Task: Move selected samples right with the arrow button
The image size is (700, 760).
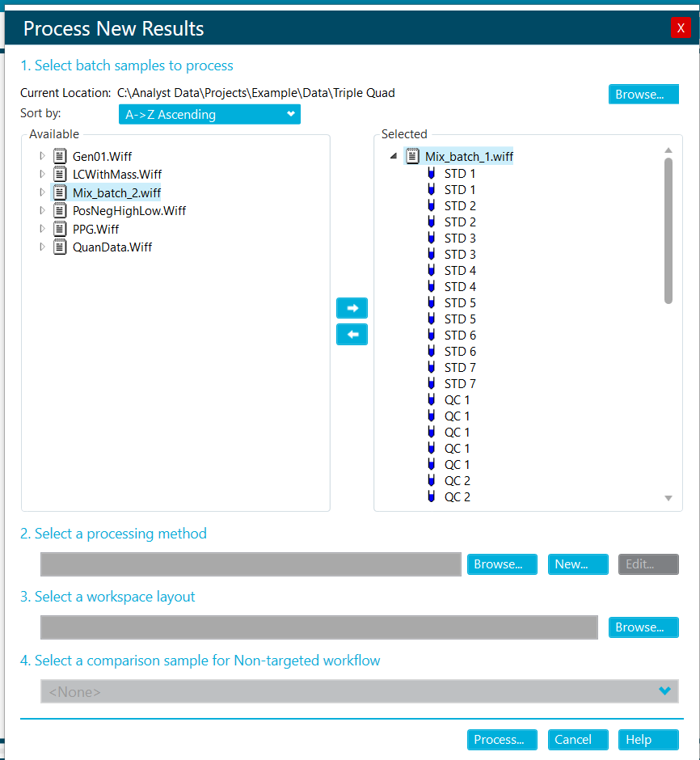Action: 352,308
